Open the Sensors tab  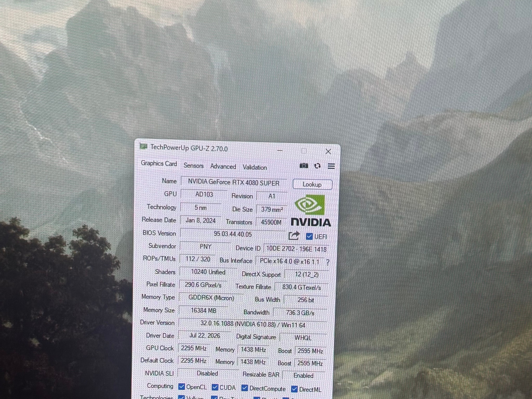pos(194,165)
